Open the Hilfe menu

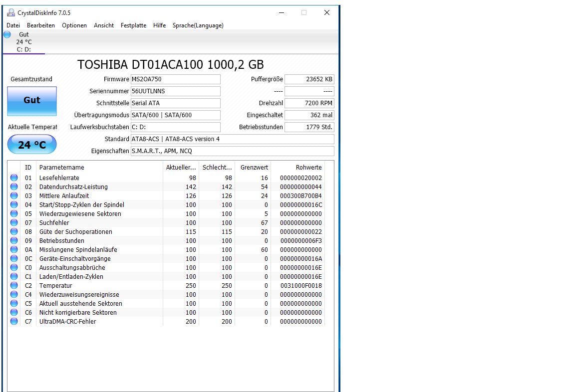pos(160,25)
